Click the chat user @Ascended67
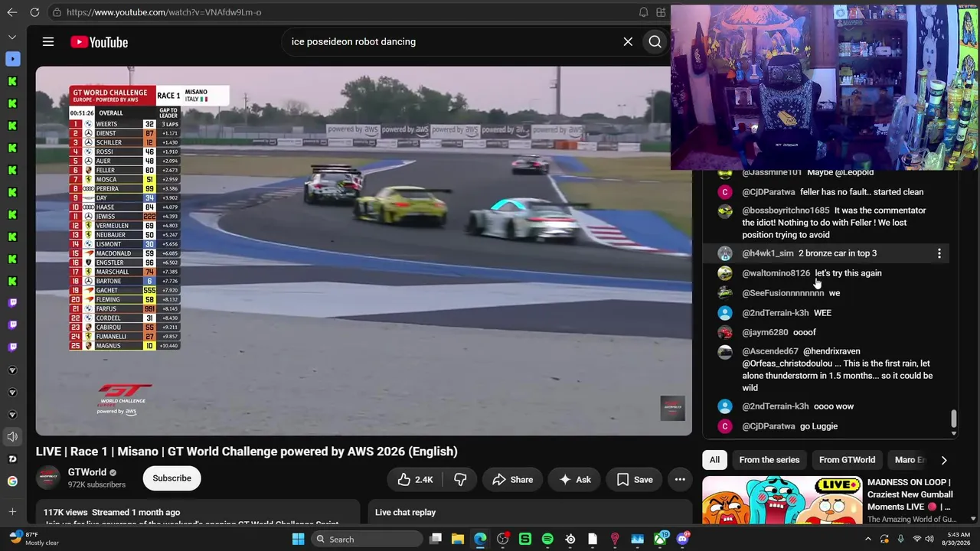 [x=770, y=351]
